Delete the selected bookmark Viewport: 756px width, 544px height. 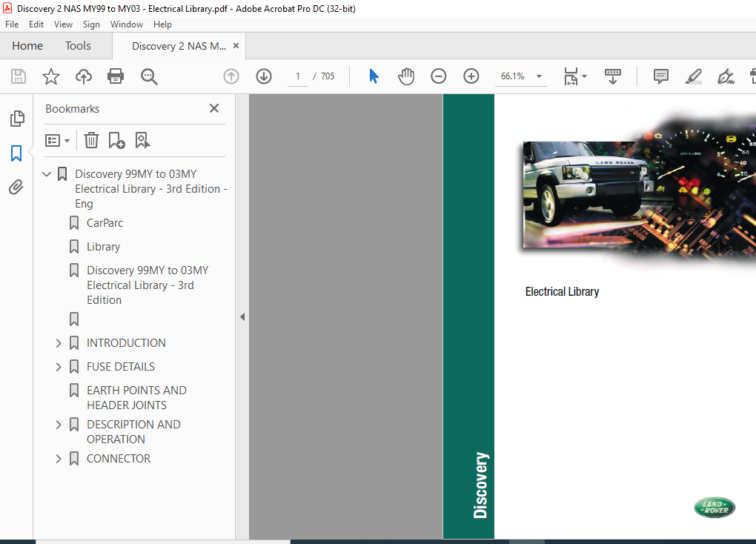pyautogui.click(x=91, y=140)
